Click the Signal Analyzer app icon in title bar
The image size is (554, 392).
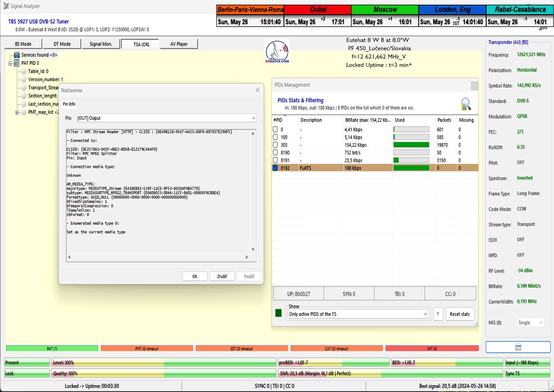tap(6, 6)
